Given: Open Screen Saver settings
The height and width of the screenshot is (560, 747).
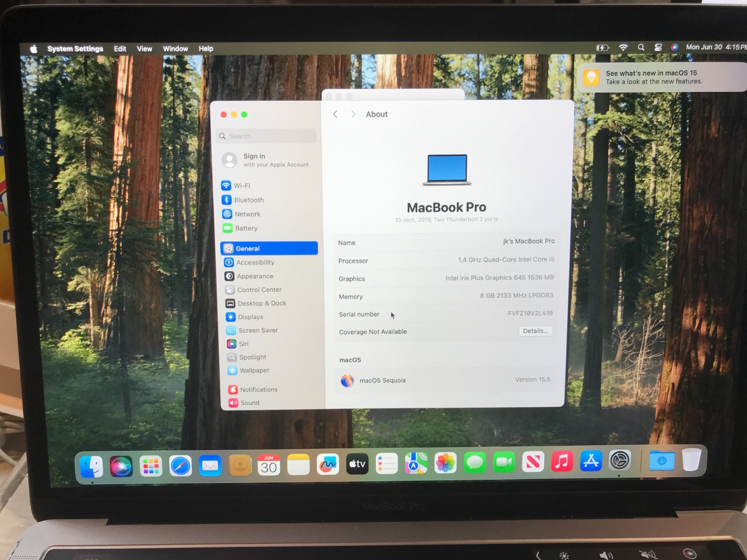Looking at the screenshot, I should tap(252, 330).
